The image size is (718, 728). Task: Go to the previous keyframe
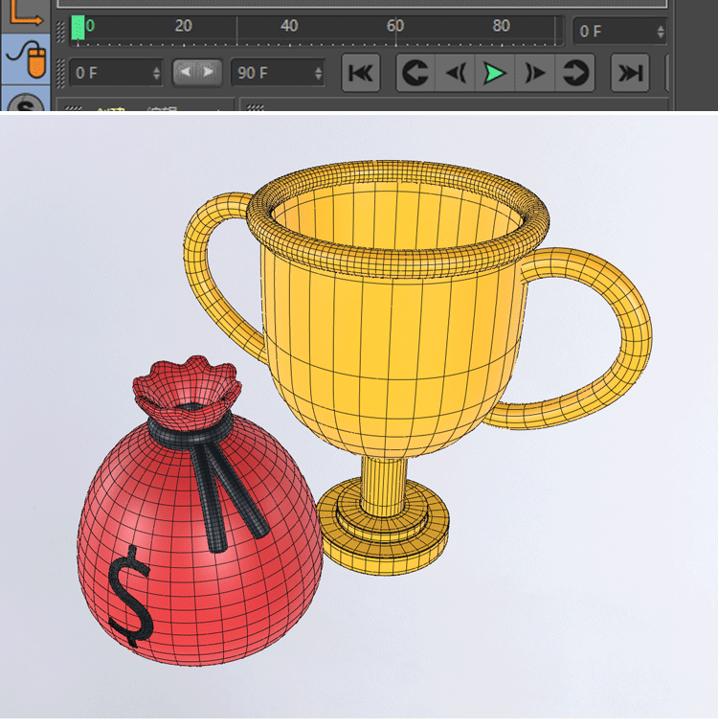coord(415,74)
